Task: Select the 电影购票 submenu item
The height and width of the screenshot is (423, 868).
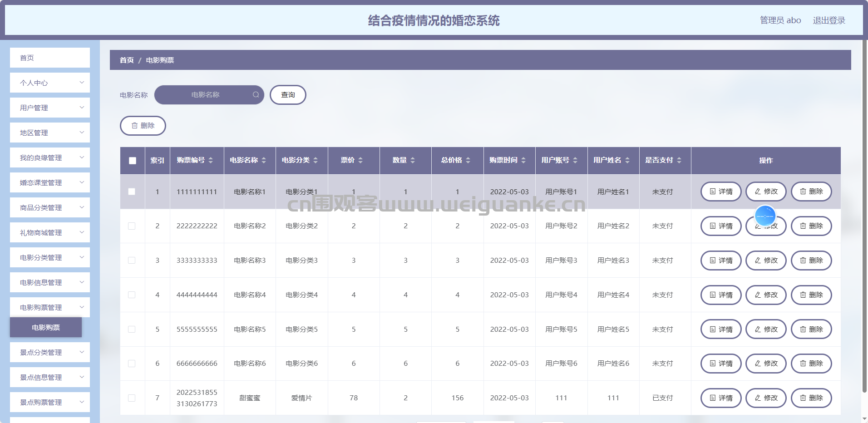Action: (x=46, y=328)
